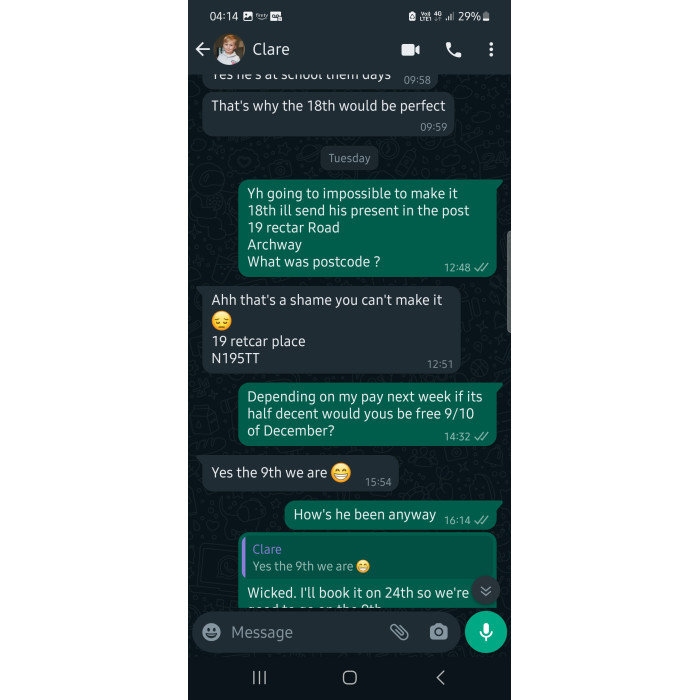Open the camera from message bar
The width and height of the screenshot is (700, 700).
tap(438, 632)
